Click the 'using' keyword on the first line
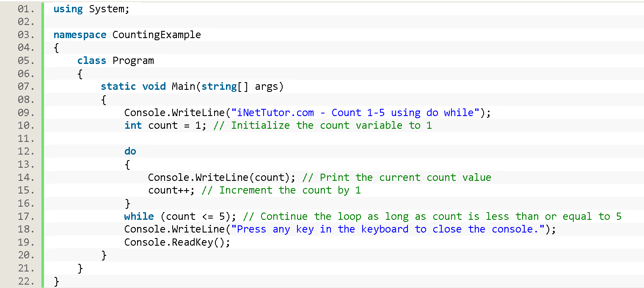Screen dimensions: 644x288 pos(68,9)
